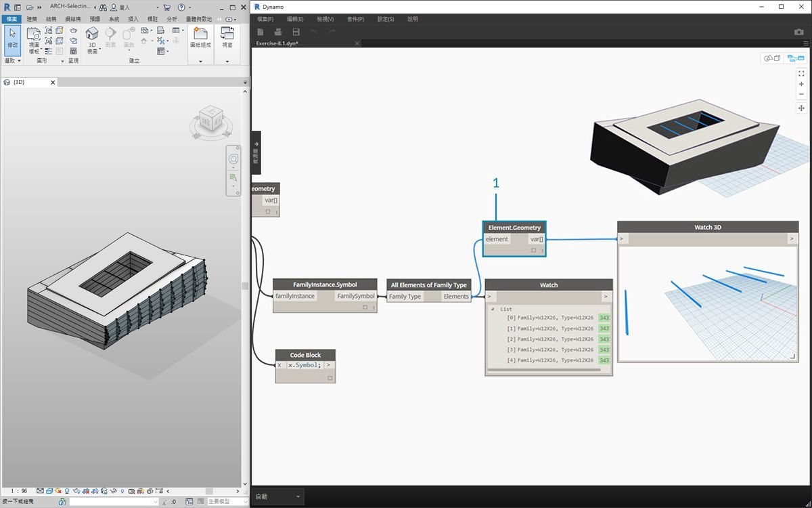Switch to Exercise-8.1.dyn tab

point(277,43)
